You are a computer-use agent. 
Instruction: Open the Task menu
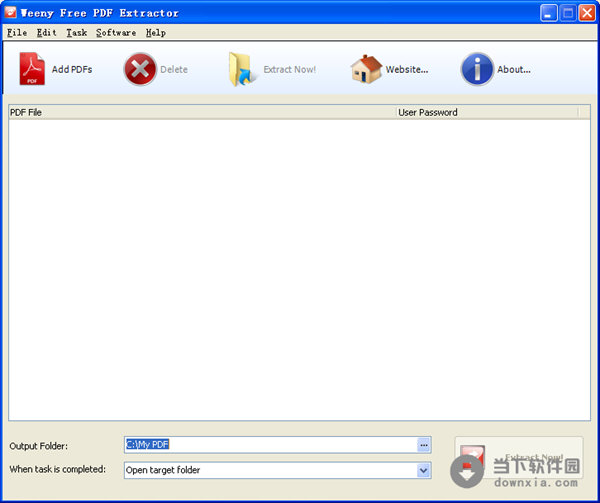pos(77,33)
